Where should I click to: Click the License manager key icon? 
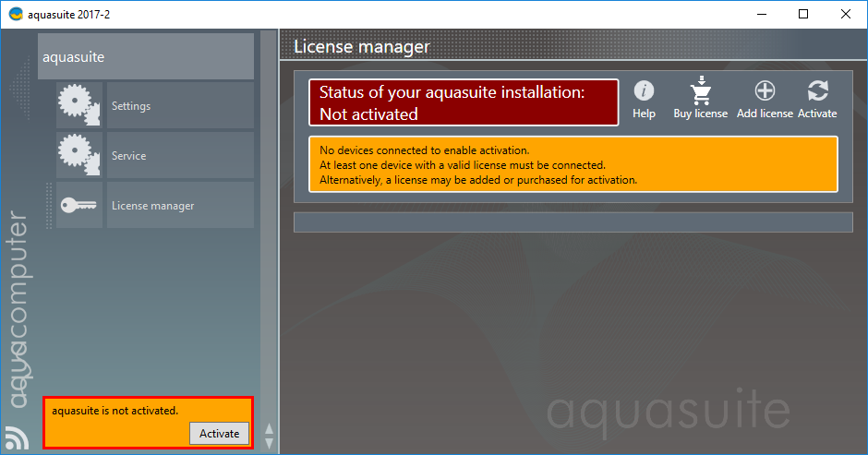(79, 206)
